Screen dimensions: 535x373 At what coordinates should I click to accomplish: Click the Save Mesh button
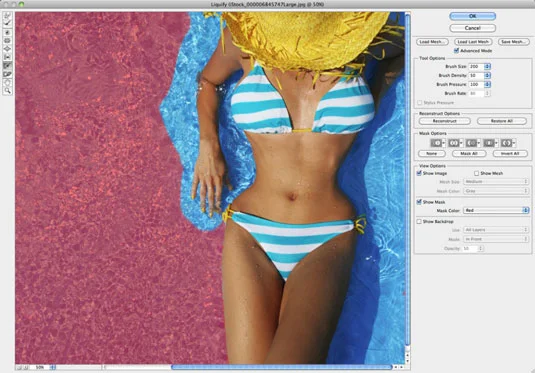[514, 42]
